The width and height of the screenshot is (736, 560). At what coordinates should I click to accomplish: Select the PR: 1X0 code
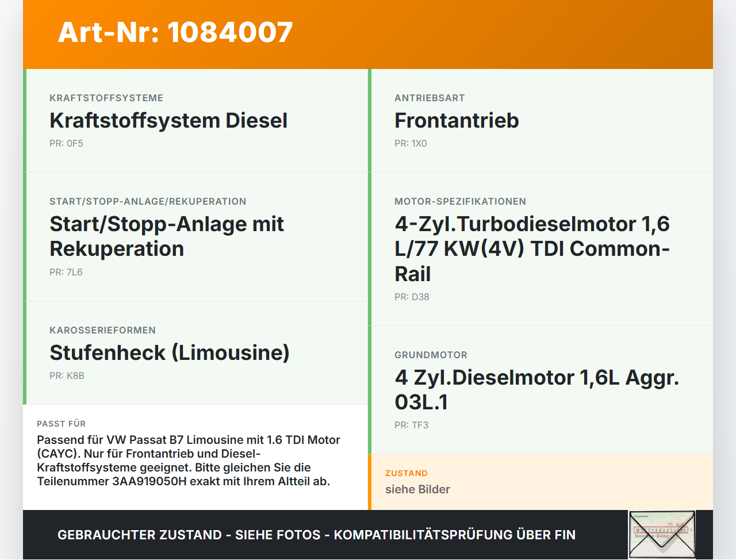(411, 143)
